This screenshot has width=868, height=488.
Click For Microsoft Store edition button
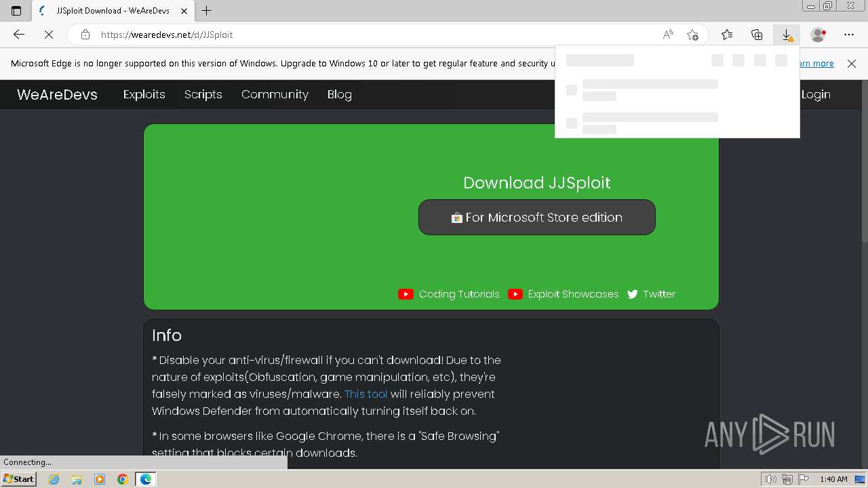pyautogui.click(x=537, y=218)
